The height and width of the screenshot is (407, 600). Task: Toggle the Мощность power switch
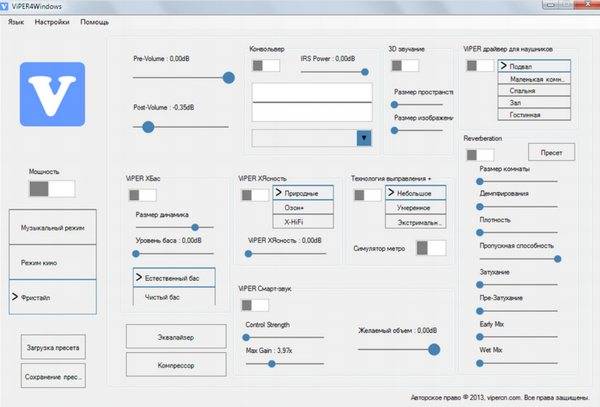[x=52, y=189]
